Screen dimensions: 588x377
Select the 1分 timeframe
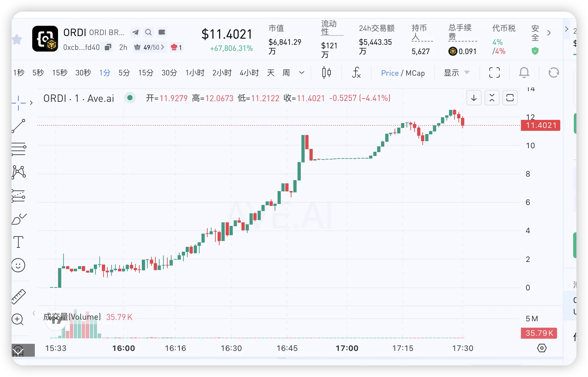pyautogui.click(x=105, y=73)
